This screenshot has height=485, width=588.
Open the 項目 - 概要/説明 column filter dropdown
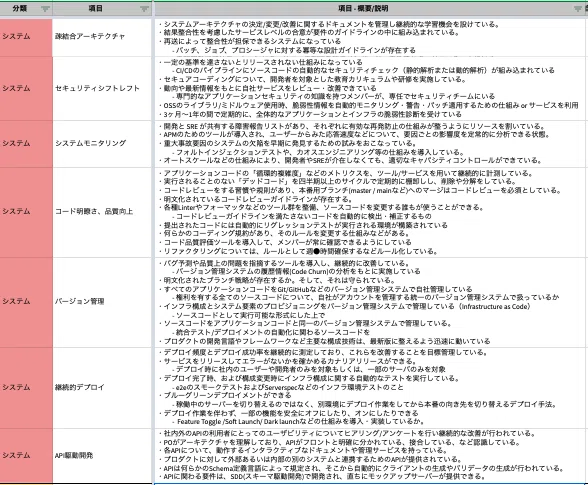click(578, 9)
